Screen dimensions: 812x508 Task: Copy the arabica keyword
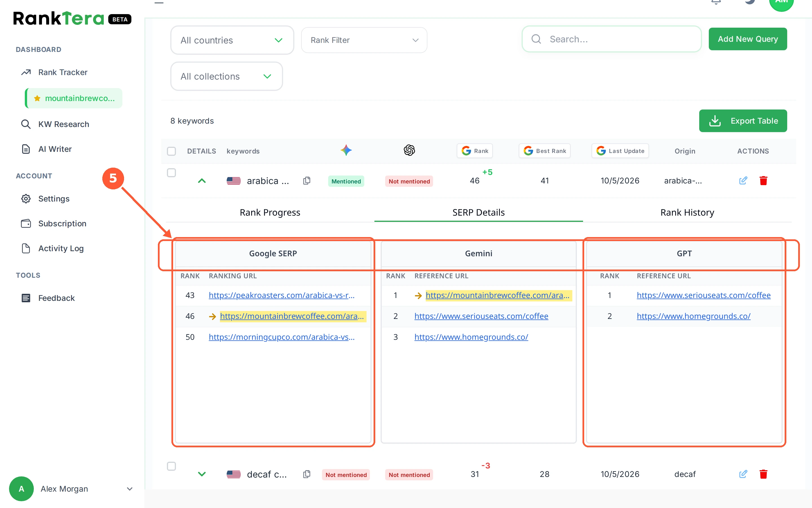pyautogui.click(x=307, y=181)
